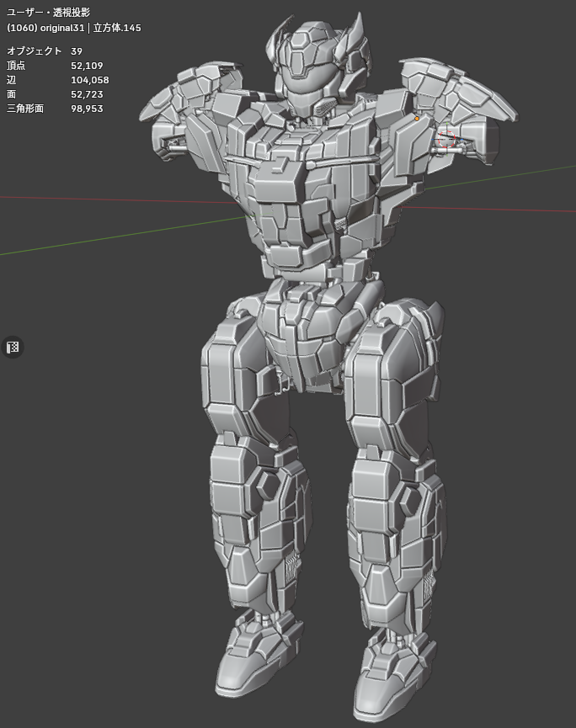This screenshot has height=728, width=576.
Task: Click the '面' statistics label
Action: pos(11,94)
